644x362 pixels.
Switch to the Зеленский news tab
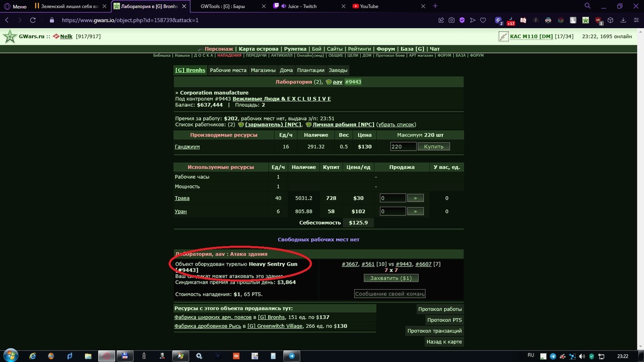click(x=69, y=7)
